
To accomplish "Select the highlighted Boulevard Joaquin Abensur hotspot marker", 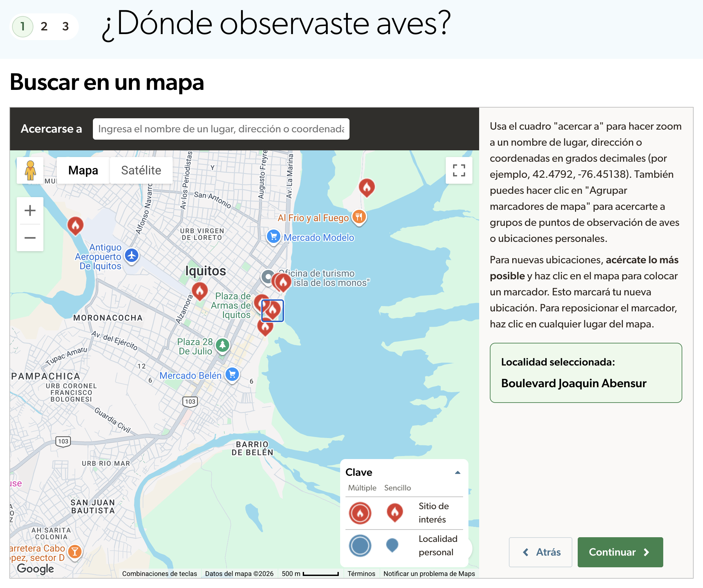I will coord(273,311).
